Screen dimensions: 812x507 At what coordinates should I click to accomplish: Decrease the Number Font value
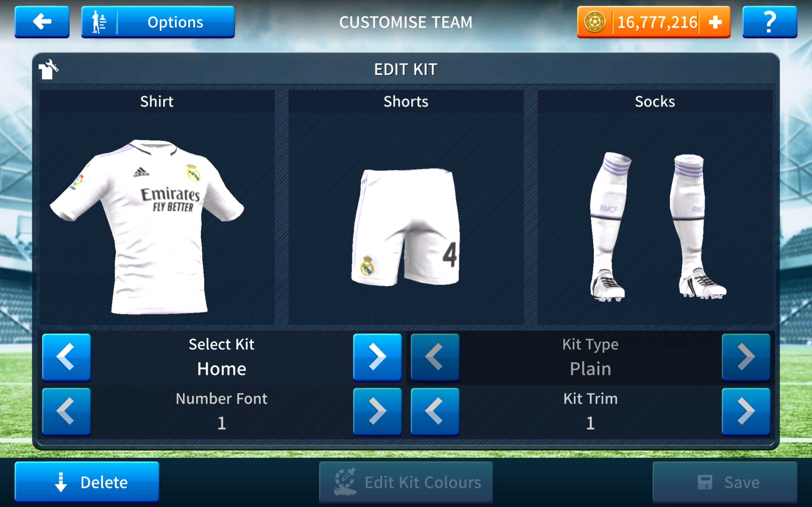(66, 411)
